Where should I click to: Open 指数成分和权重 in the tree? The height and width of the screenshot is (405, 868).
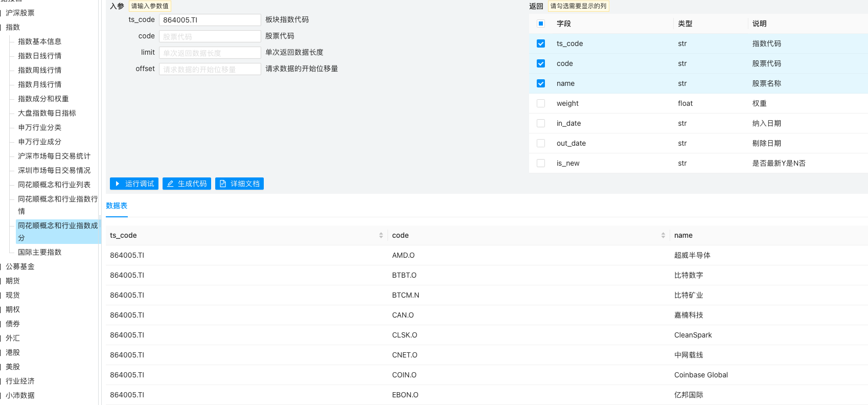[x=43, y=99]
